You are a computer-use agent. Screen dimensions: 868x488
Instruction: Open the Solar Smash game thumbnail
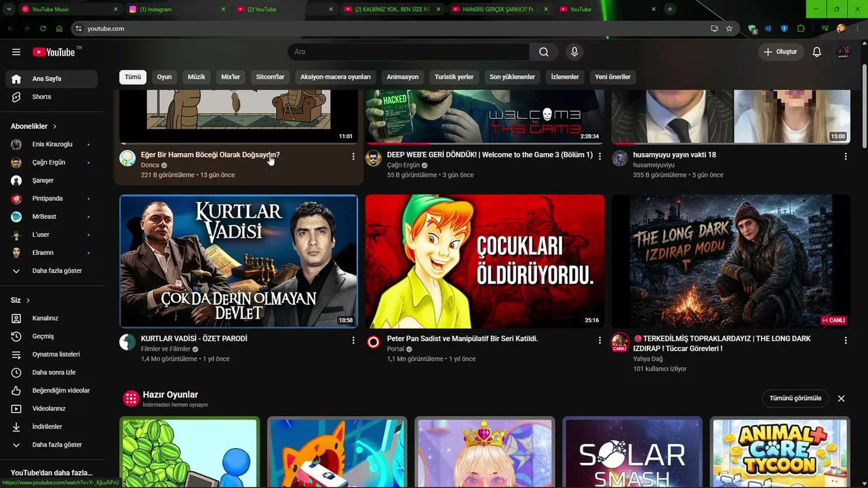click(632, 453)
